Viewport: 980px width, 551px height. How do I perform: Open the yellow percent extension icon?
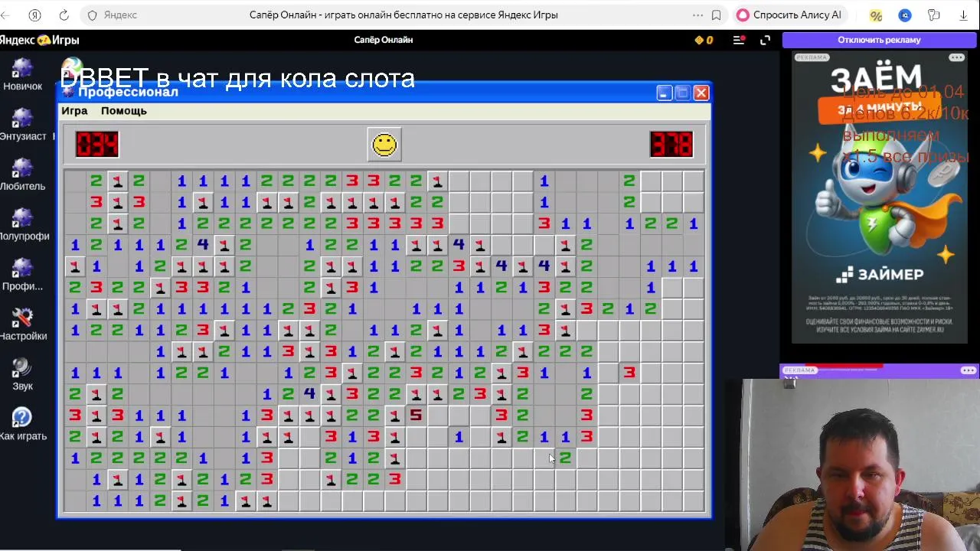[876, 15]
